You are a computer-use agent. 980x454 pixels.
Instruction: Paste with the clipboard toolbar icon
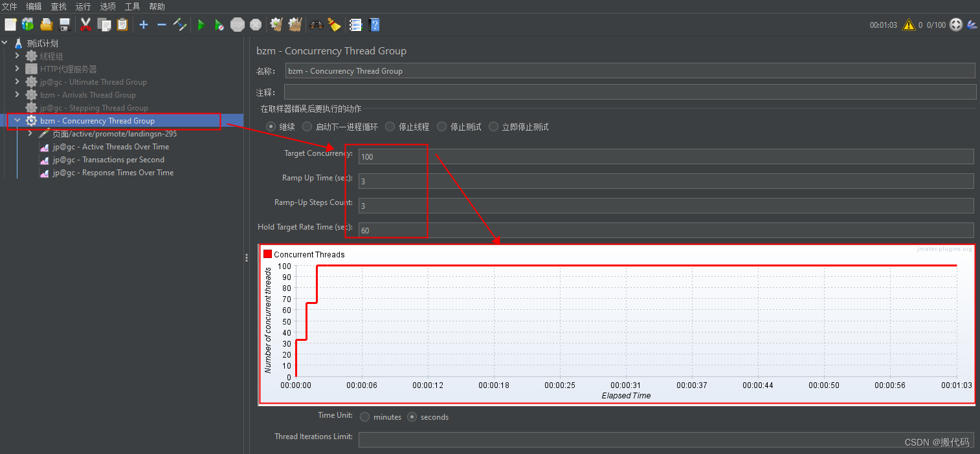coord(122,25)
